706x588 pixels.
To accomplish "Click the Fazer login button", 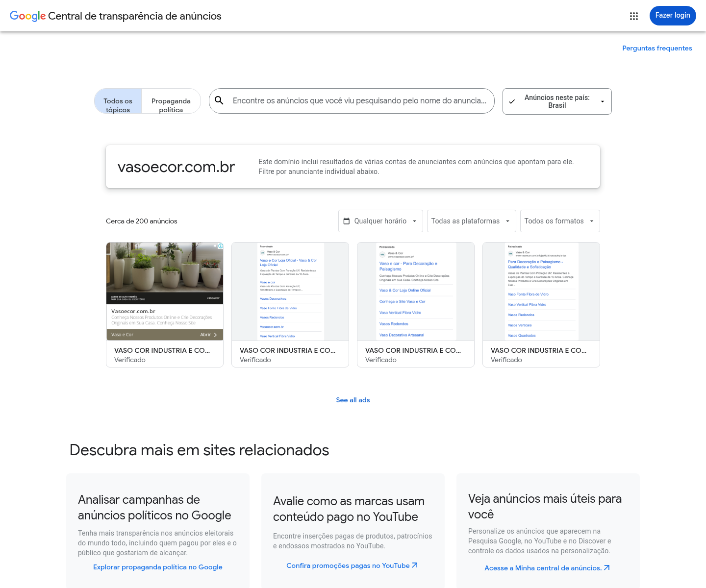I will pyautogui.click(x=673, y=16).
